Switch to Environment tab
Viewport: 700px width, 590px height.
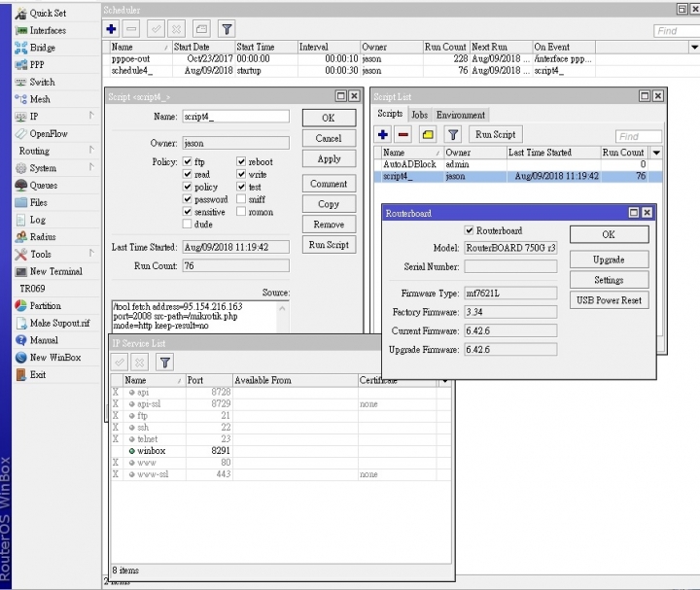pyautogui.click(x=461, y=115)
